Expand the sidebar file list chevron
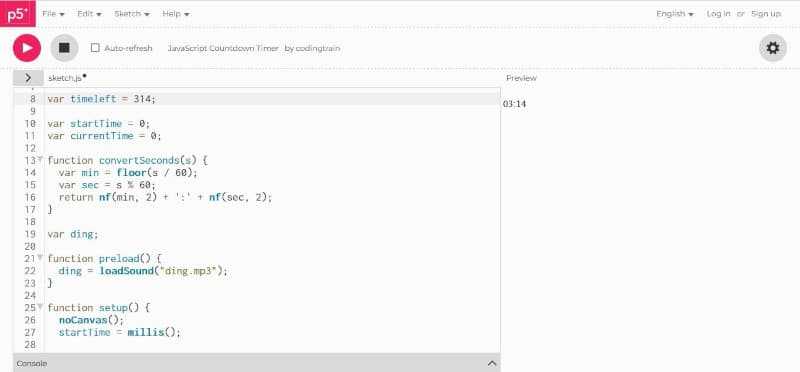This screenshot has height=372, width=800. click(28, 78)
